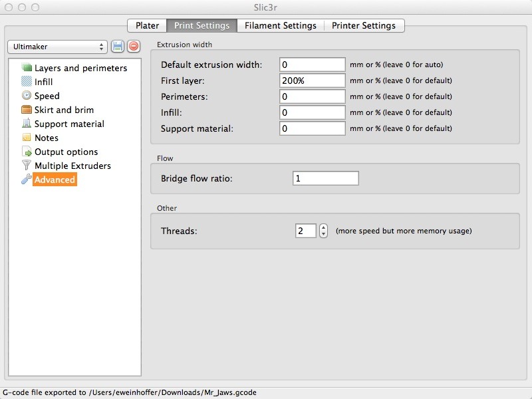Select the Print Settings tab
The height and width of the screenshot is (399, 532).
tap(202, 25)
